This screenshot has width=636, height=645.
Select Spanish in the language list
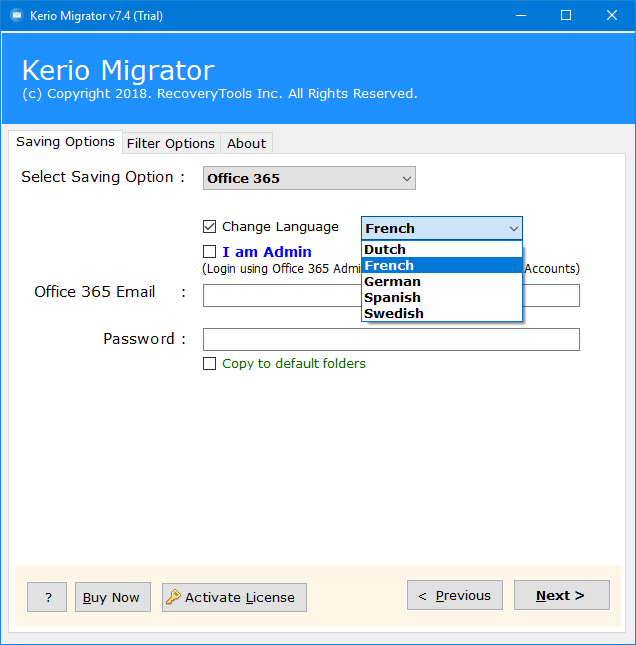[442, 297]
